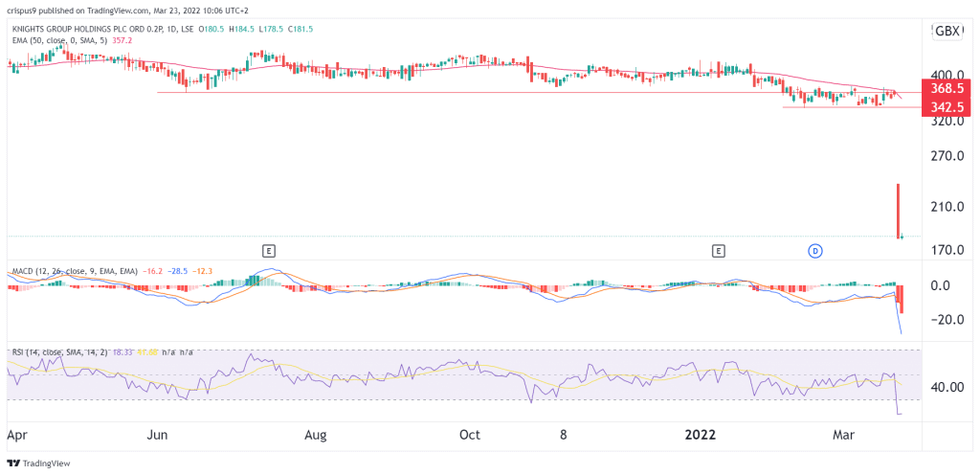This screenshot has height=475, width=980.
Task: Click the 40.00 level on RSI axis
Action: (x=946, y=387)
